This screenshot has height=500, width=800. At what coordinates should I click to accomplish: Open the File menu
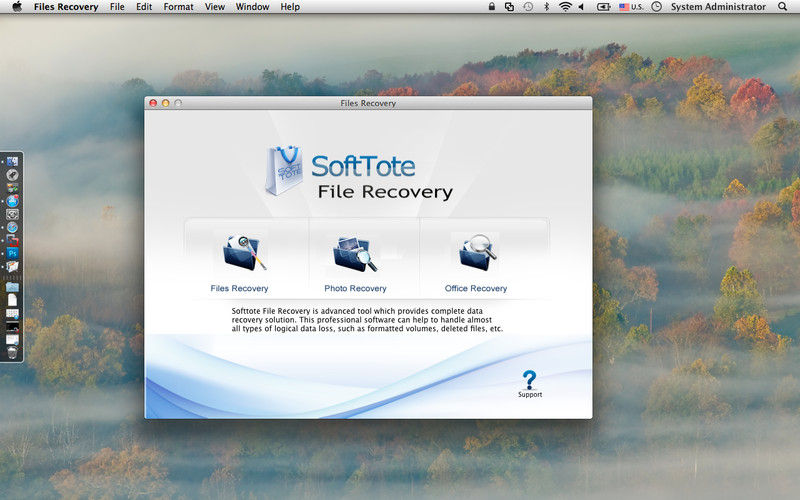point(117,7)
